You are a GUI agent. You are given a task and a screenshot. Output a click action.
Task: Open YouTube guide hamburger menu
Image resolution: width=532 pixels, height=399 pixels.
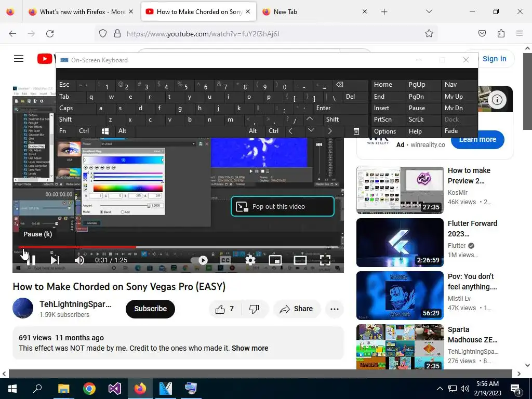click(x=19, y=59)
